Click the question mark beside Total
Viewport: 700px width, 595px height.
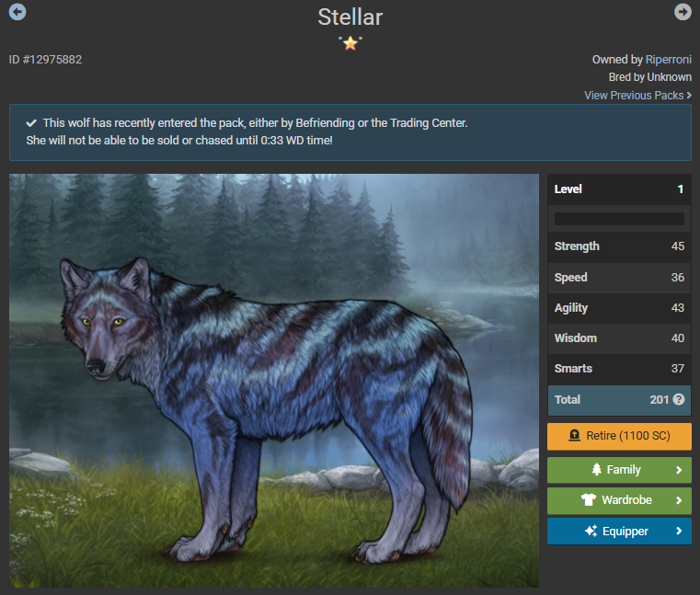click(x=679, y=399)
